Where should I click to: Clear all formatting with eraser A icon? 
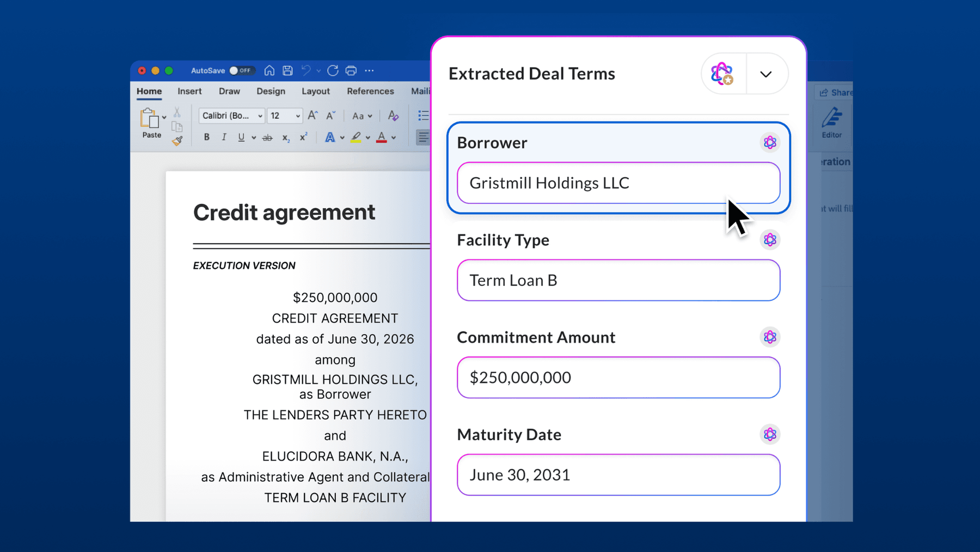(393, 116)
